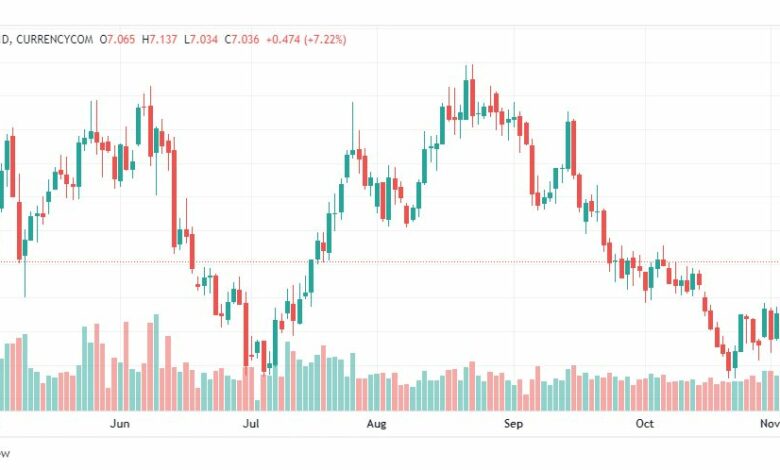The image size is (780, 470).
Task: Click the Sep label on time axis
Action: 513,423
